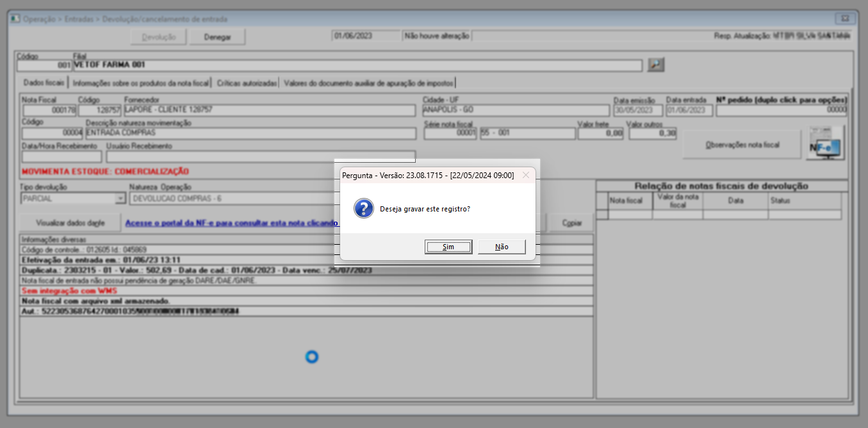This screenshot has height=428, width=868.
Task: Close the Pergunta dialog
Action: (x=526, y=175)
